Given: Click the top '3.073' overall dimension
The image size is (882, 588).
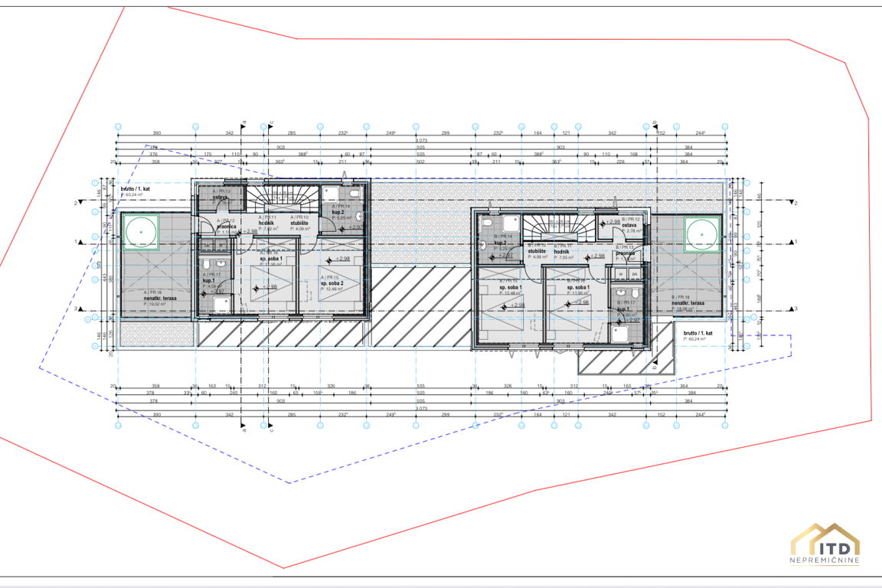Looking at the screenshot, I should pyautogui.click(x=421, y=141).
